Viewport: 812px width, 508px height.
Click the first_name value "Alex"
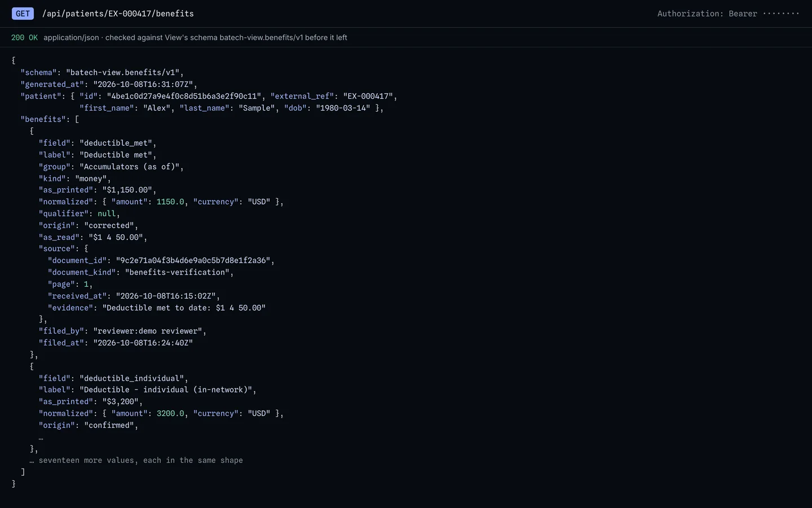point(157,108)
